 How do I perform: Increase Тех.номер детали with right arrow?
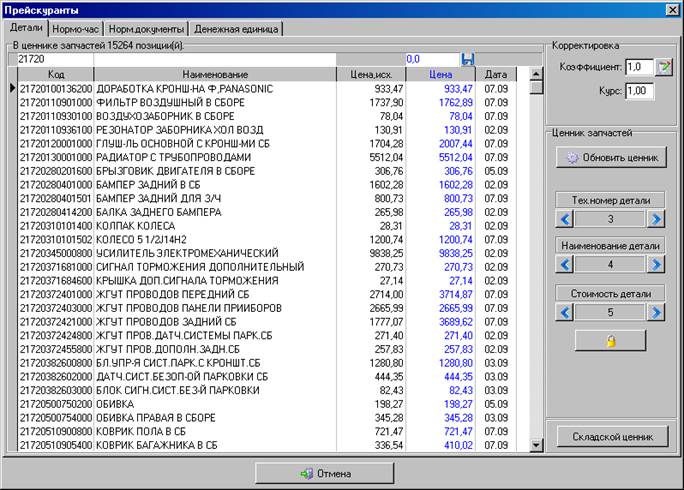[655, 219]
